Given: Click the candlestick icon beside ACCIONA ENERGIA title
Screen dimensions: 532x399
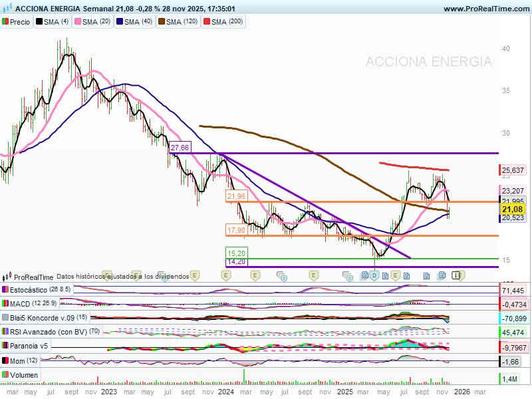Looking at the screenshot, I should 7,9.
